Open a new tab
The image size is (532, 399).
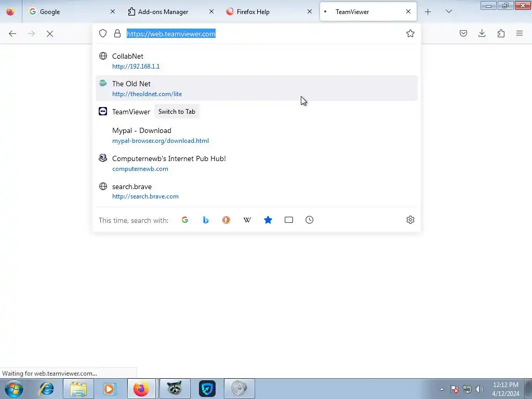[428, 12]
